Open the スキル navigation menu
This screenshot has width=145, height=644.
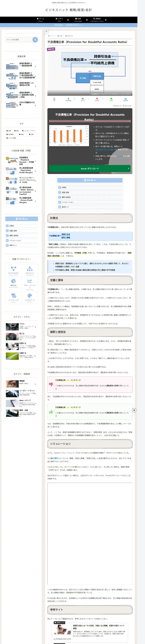point(59,20)
